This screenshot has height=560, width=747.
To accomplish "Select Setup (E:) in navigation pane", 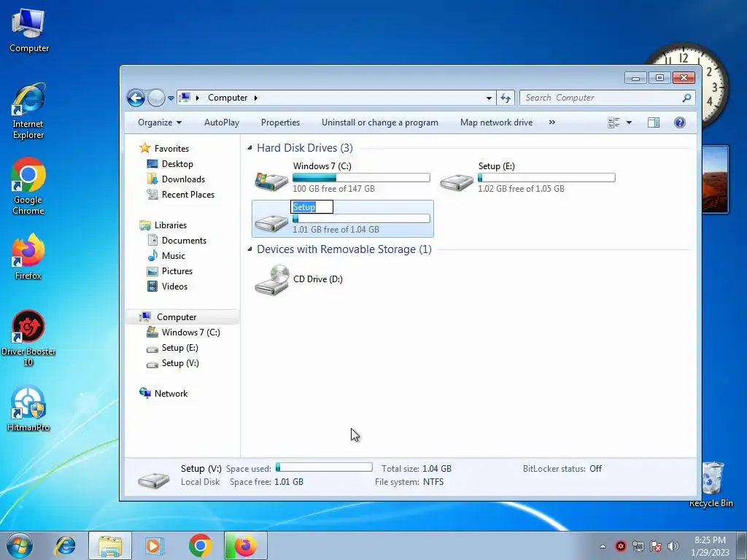I will tap(180, 348).
